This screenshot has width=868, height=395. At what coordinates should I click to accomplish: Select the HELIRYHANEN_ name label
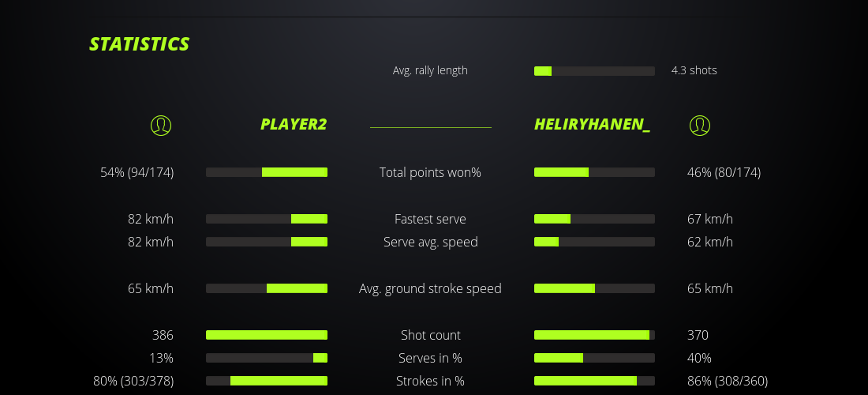(x=592, y=125)
